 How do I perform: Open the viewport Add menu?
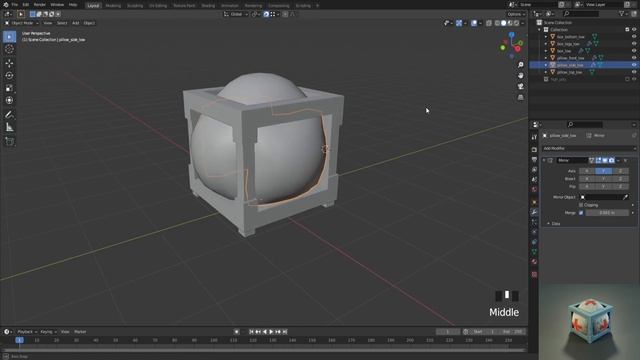pos(76,23)
